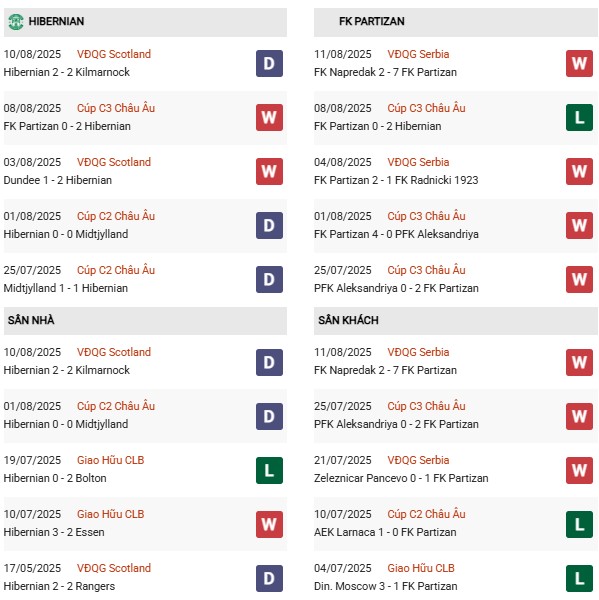Select the SÂN NHÀ section header

click(x=145, y=321)
